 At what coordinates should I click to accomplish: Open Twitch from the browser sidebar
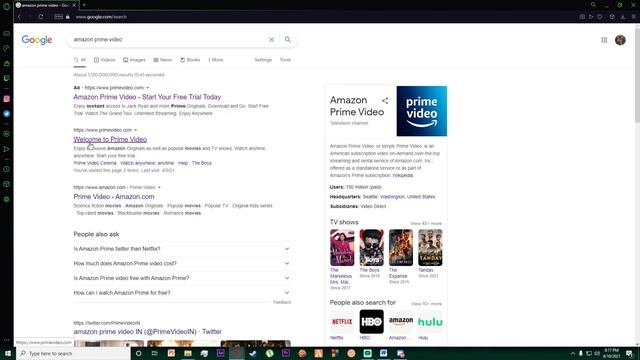tap(7, 78)
